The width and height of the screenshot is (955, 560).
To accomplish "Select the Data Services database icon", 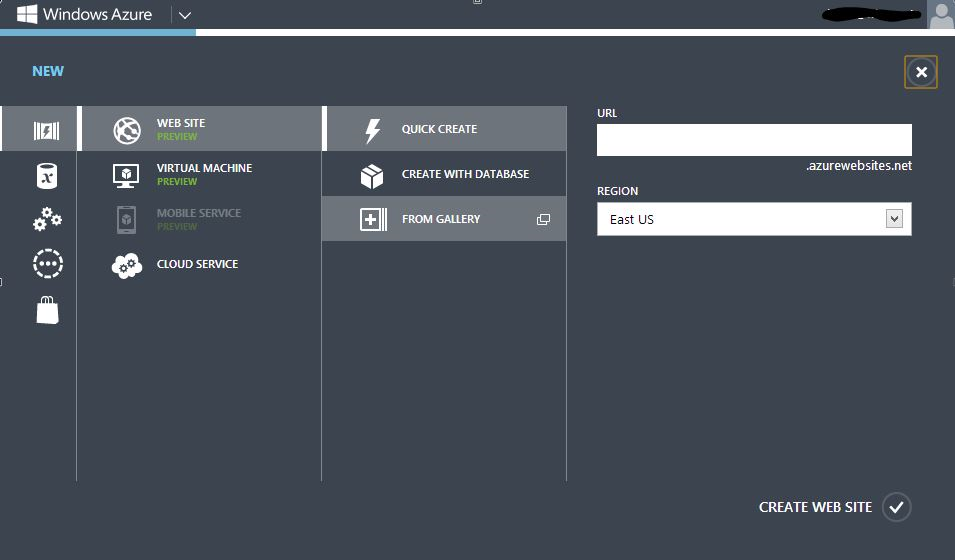I will [47, 176].
